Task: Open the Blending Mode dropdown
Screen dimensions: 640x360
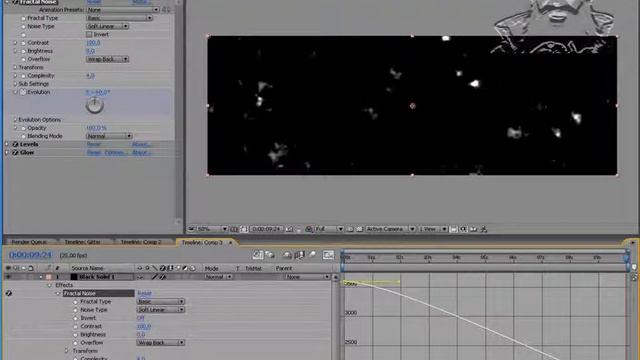Action: [109, 136]
